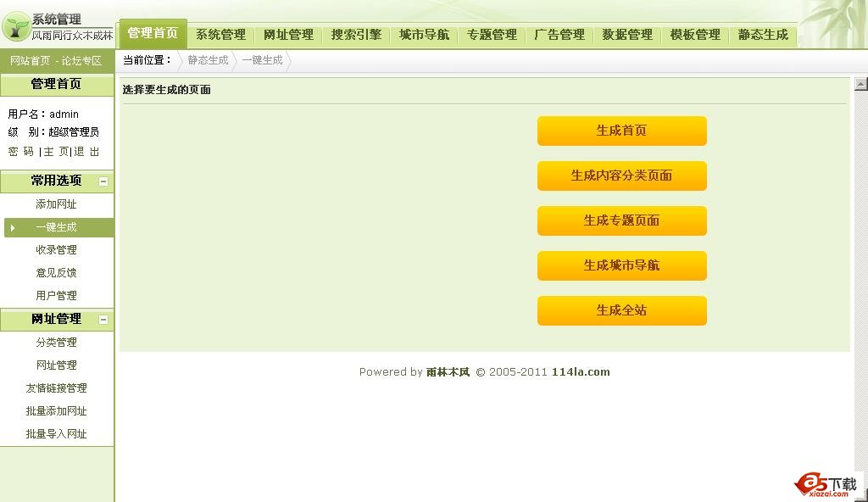Screen dimensions: 868x502
Task: Open the 静态生成 tab
Action: [763, 35]
